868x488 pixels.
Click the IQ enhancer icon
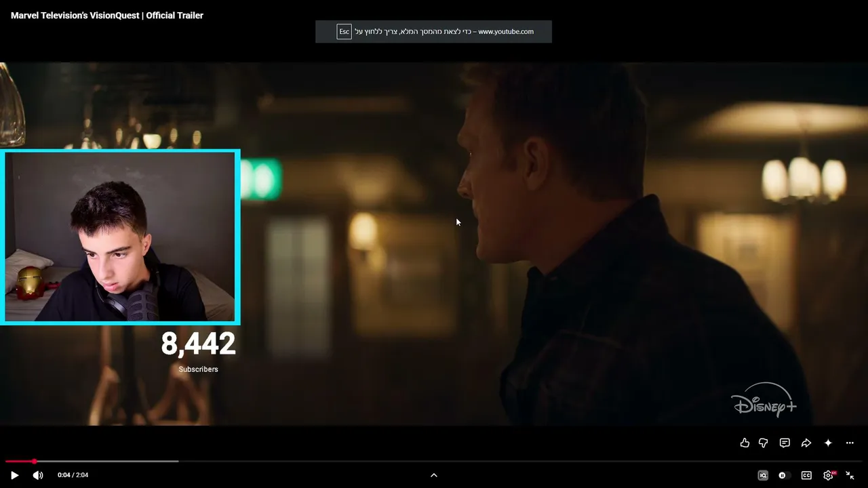[x=763, y=475]
